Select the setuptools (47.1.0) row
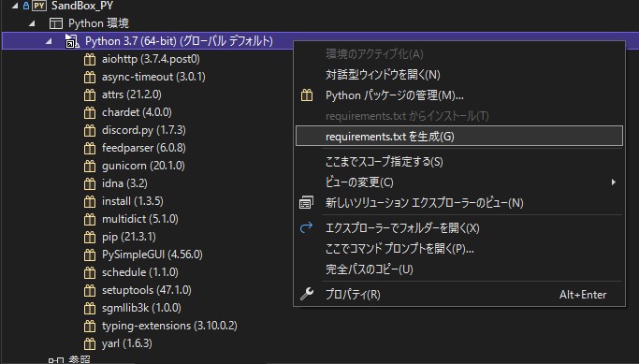Viewport: 639px width, 364px height. (x=147, y=291)
